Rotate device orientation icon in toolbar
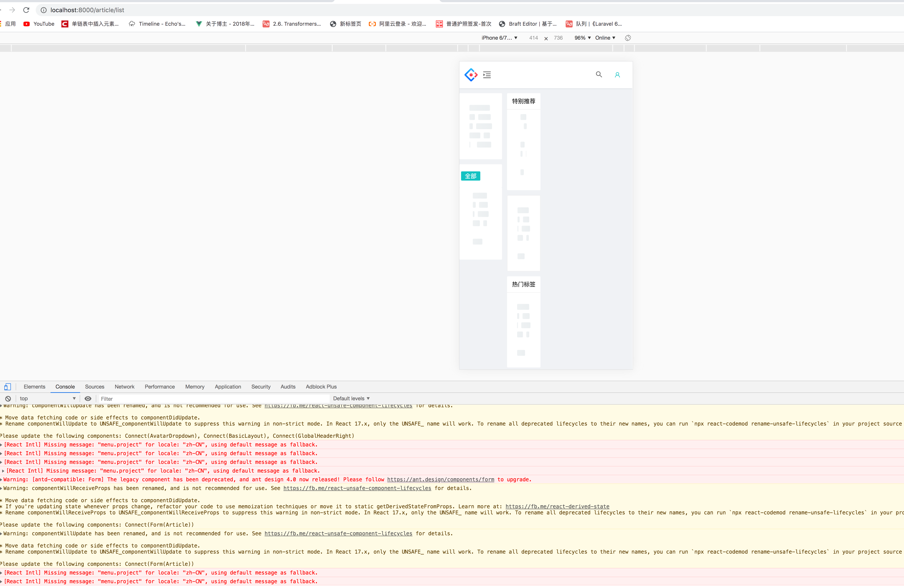This screenshot has height=588, width=904. [x=628, y=38]
